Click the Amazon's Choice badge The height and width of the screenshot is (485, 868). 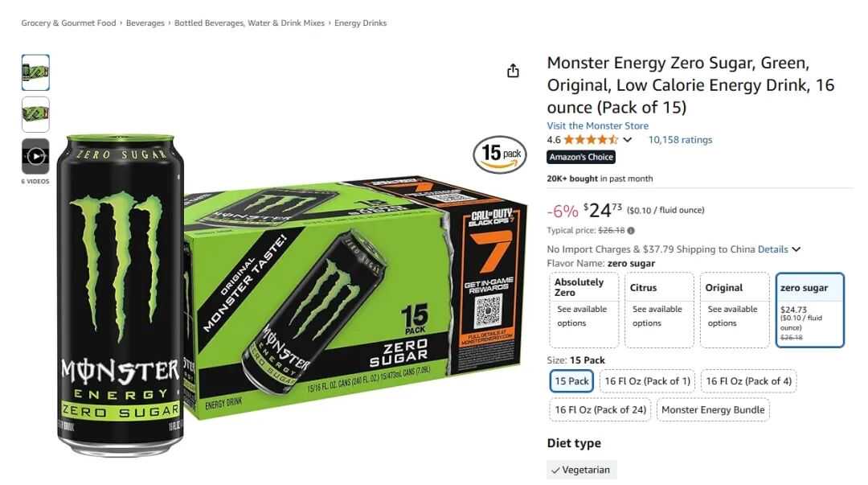pyautogui.click(x=581, y=157)
